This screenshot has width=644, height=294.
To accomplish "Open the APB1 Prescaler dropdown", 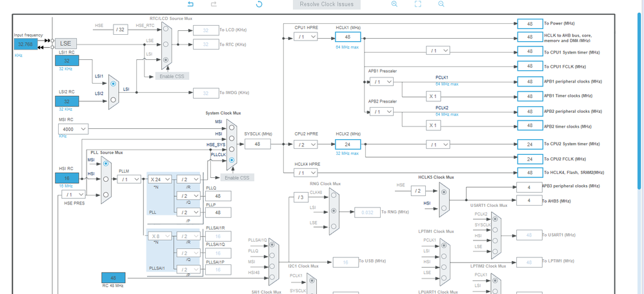I will click(x=381, y=82).
